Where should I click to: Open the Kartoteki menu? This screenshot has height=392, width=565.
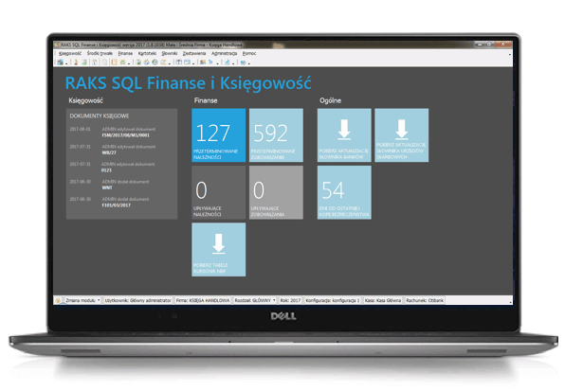coord(147,53)
